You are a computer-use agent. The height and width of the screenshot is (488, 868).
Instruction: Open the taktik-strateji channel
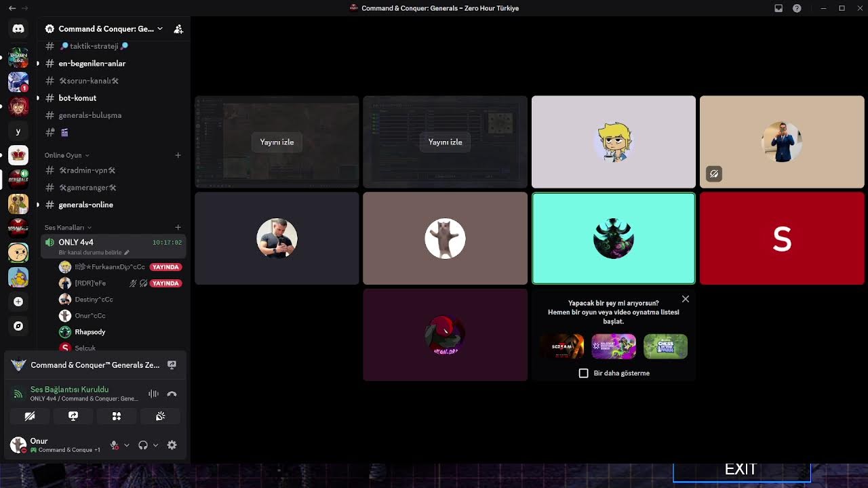tap(114, 46)
